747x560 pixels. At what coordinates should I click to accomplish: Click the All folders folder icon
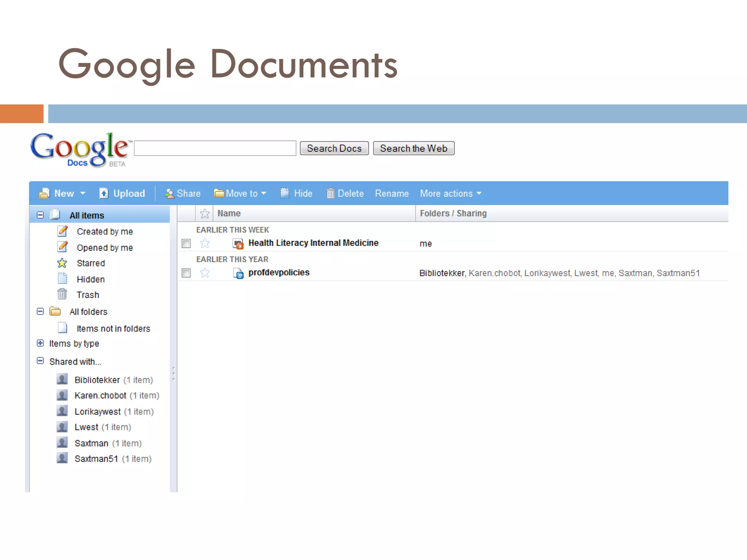pyautogui.click(x=55, y=311)
